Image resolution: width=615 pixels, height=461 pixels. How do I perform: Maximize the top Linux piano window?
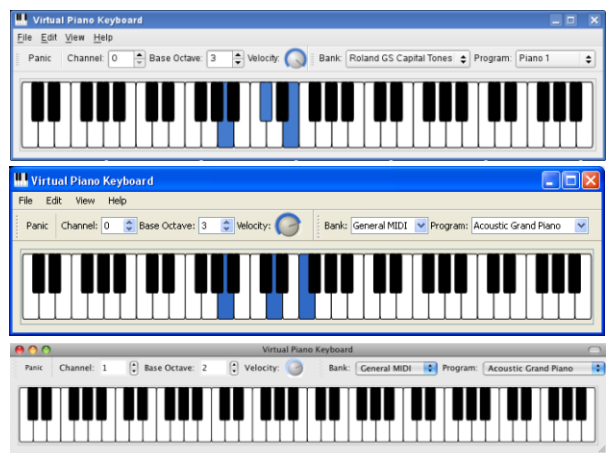tap(571, 20)
